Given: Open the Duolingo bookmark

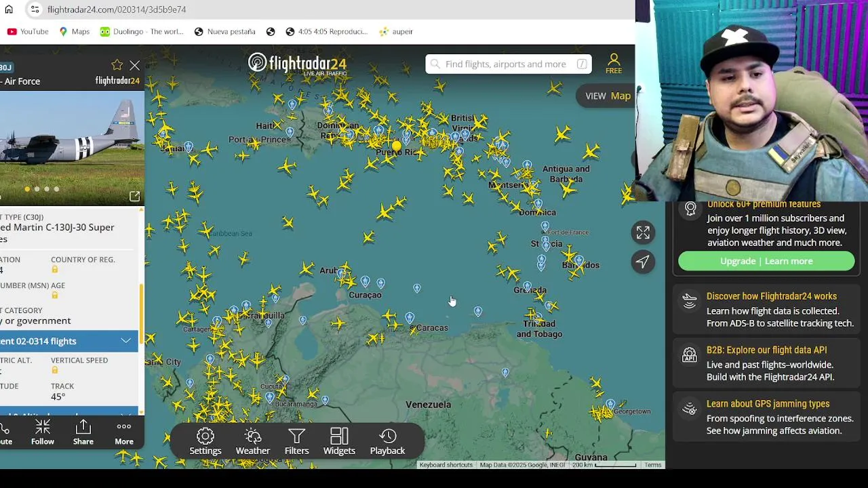Looking at the screenshot, I should click(142, 31).
